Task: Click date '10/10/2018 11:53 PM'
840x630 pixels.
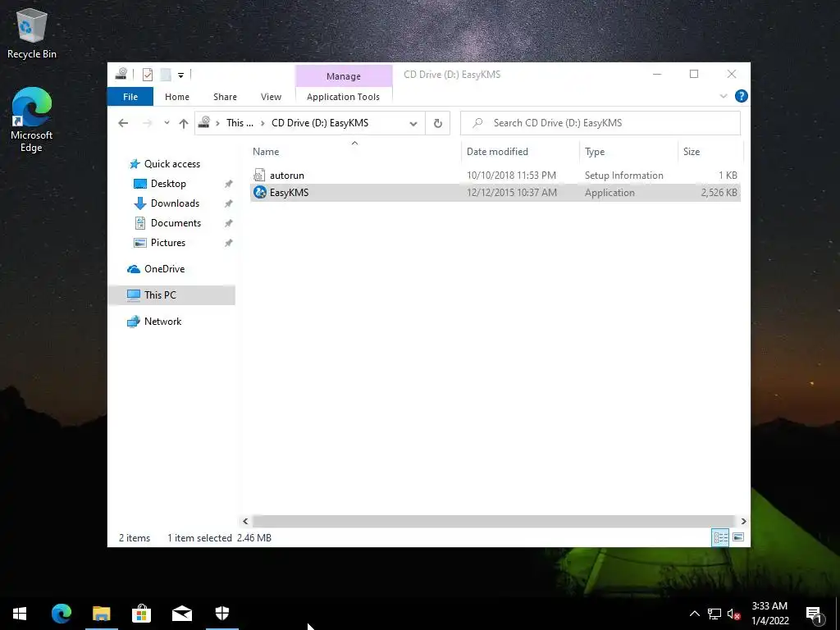Action: 511,176
